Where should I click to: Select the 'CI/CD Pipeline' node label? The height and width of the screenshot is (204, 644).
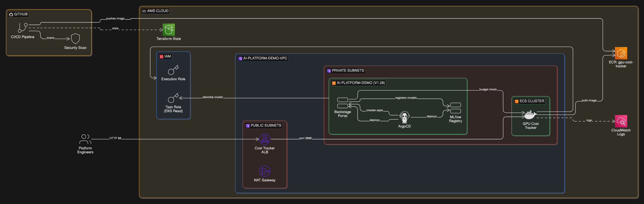23,37
